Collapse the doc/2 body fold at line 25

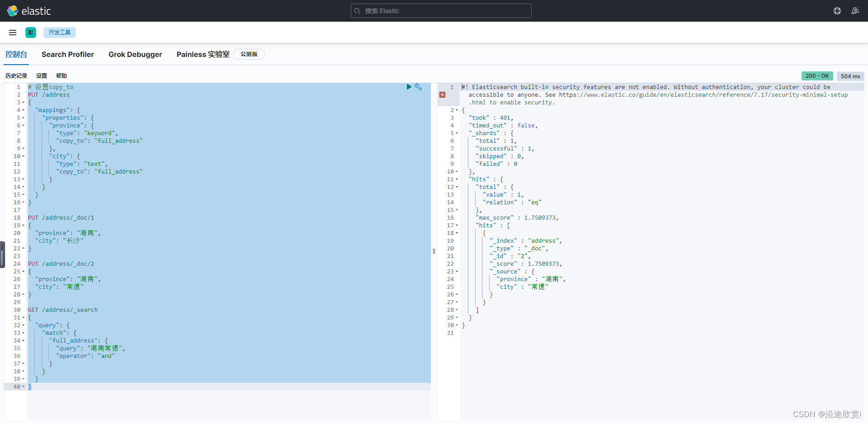click(x=24, y=272)
